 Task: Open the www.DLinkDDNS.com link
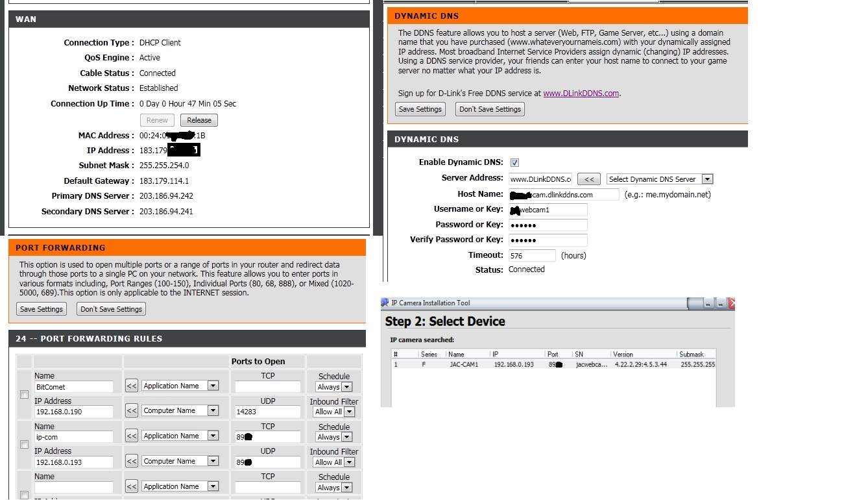[581, 94]
